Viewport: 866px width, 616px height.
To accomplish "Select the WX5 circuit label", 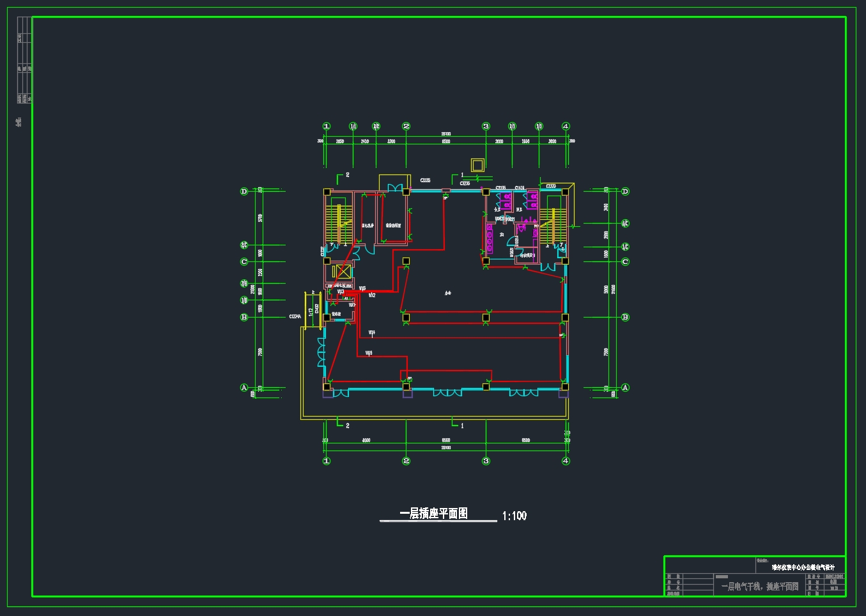I will (x=369, y=353).
